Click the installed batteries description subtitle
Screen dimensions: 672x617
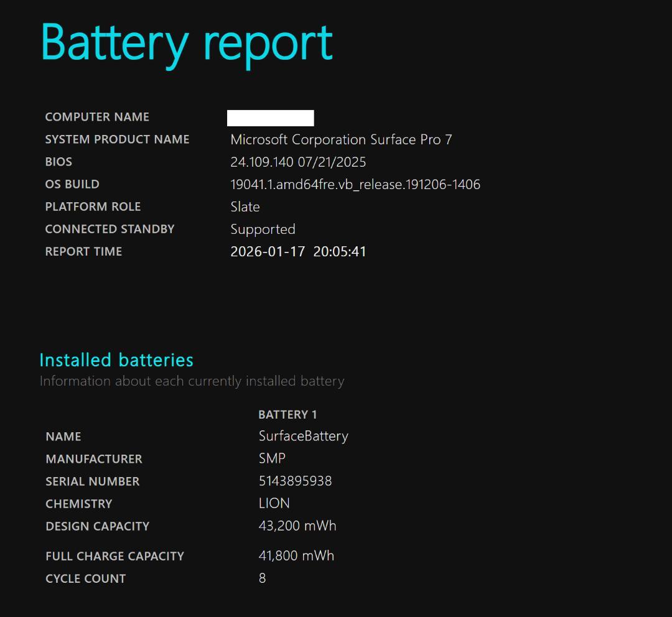coord(192,381)
